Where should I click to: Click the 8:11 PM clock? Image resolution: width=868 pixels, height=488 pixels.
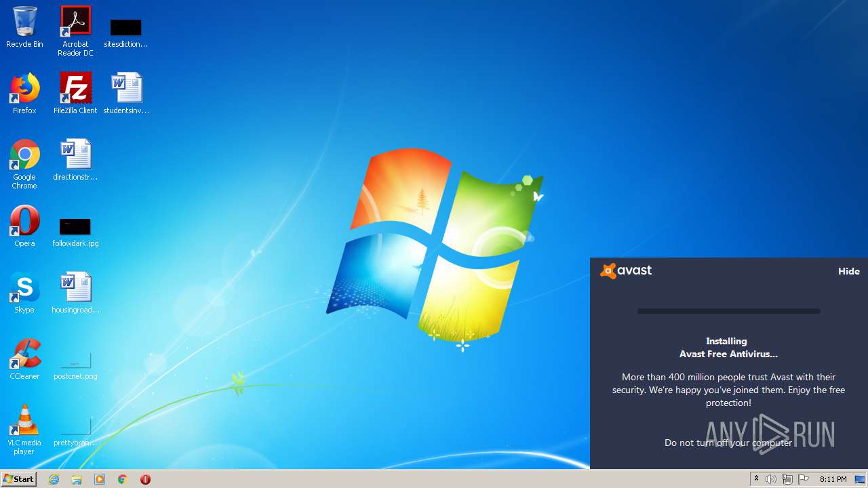point(833,479)
